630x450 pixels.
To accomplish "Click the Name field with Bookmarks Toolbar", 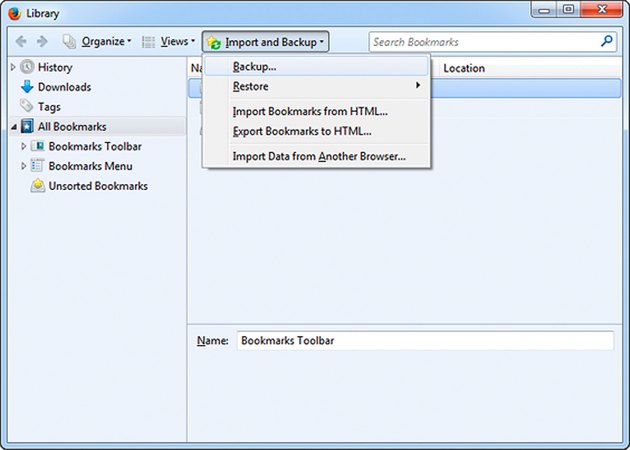I will pyautogui.click(x=425, y=341).
